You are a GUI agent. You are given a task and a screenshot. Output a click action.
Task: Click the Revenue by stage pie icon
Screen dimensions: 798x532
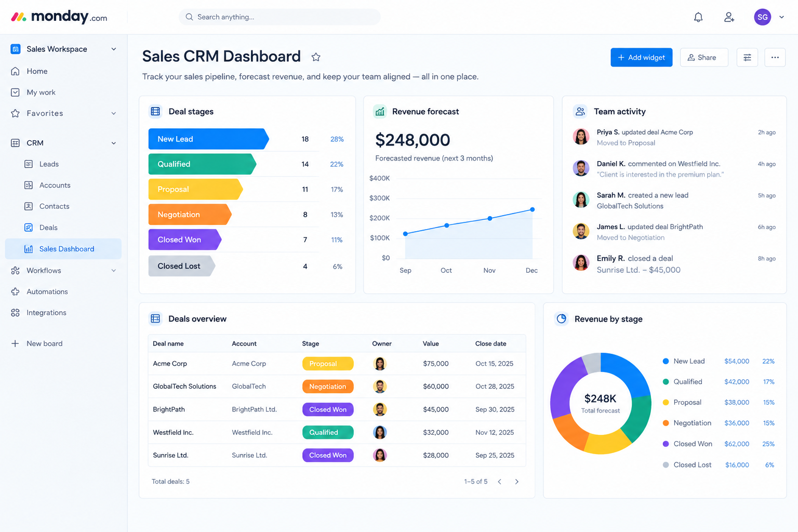click(562, 318)
